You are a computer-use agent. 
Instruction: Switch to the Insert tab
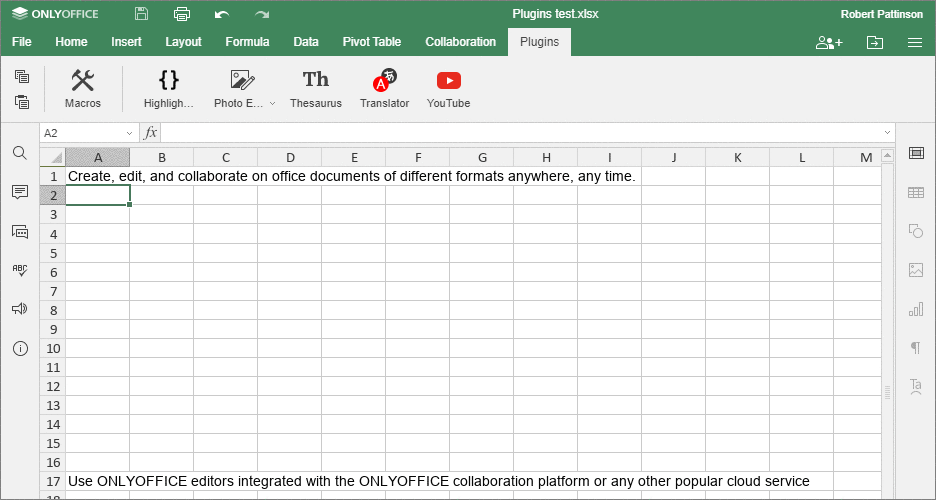click(126, 42)
